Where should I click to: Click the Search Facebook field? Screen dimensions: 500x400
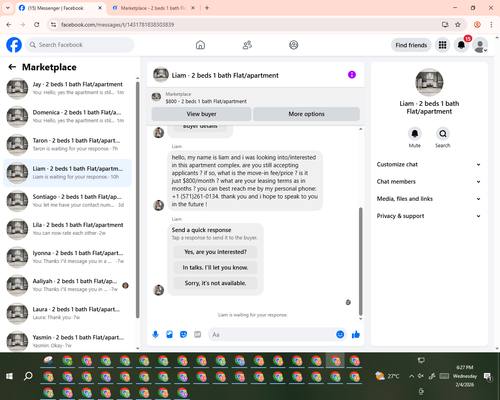(x=80, y=45)
